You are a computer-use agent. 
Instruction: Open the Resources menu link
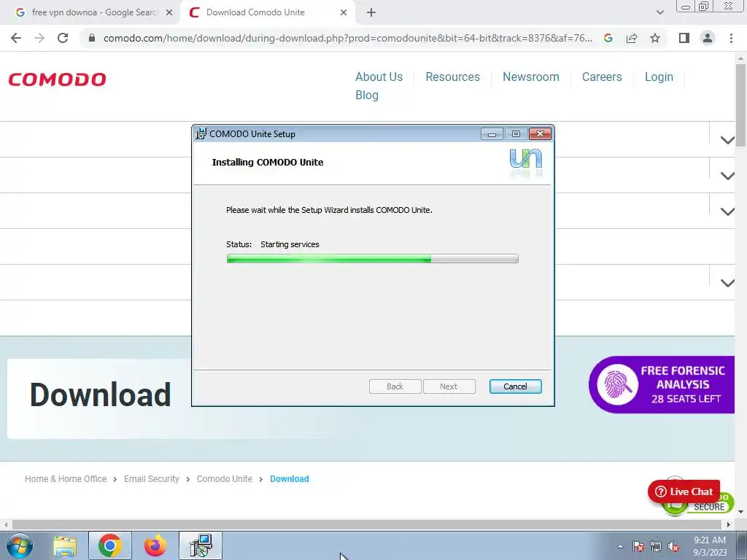click(x=452, y=77)
